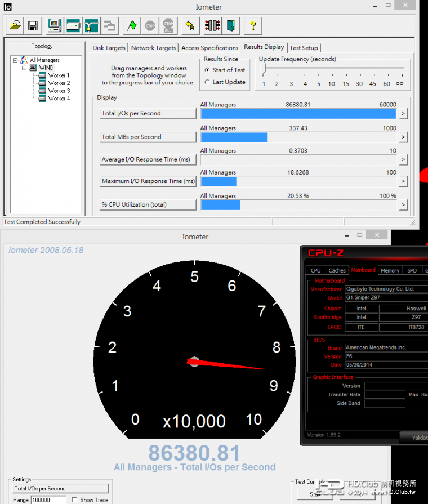Open the yellow question mark About icon
Viewport: 428px width, 504px height.
coord(253,25)
